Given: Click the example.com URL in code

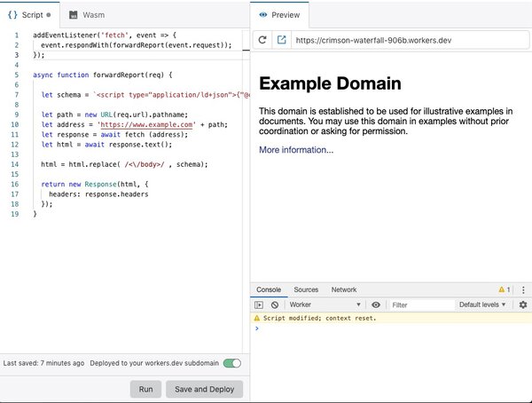Looking at the screenshot, I should (x=146, y=124).
